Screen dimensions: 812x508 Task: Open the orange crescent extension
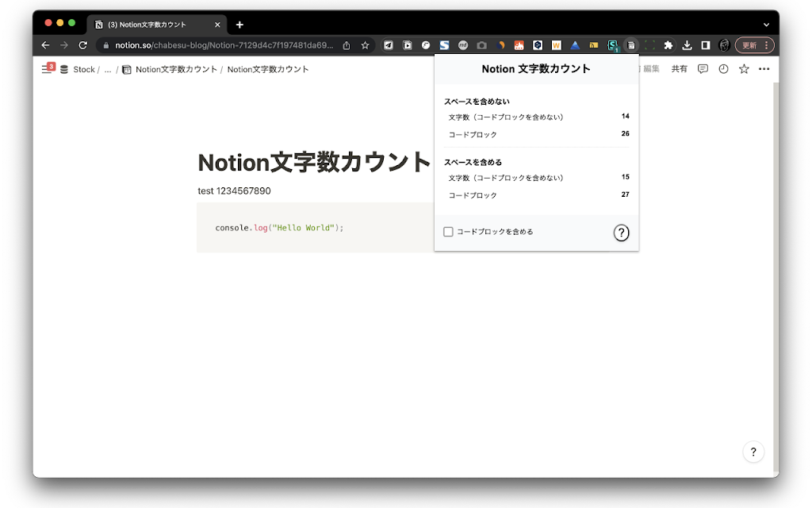(x=500, y=45)
